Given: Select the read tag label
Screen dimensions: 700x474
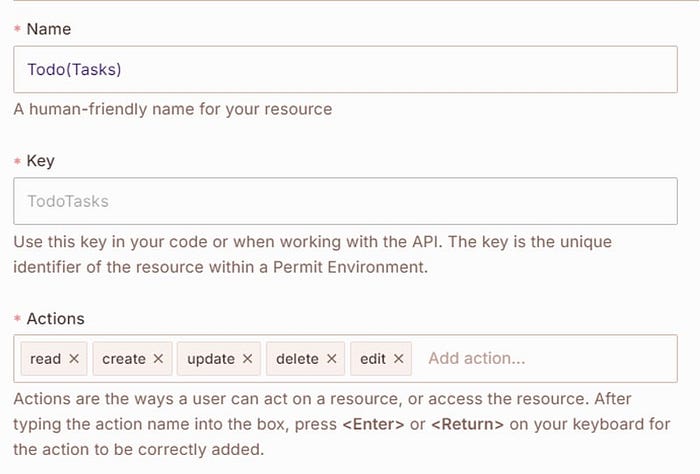Looking at the screenshot, I should coord(46,358).
